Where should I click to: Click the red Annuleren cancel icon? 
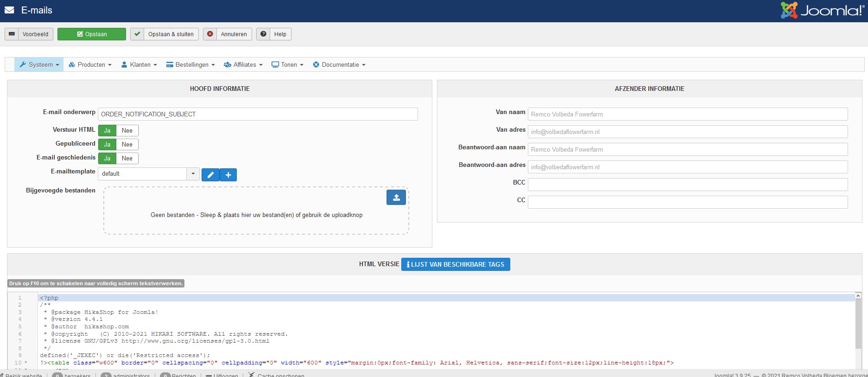(210, 34)
